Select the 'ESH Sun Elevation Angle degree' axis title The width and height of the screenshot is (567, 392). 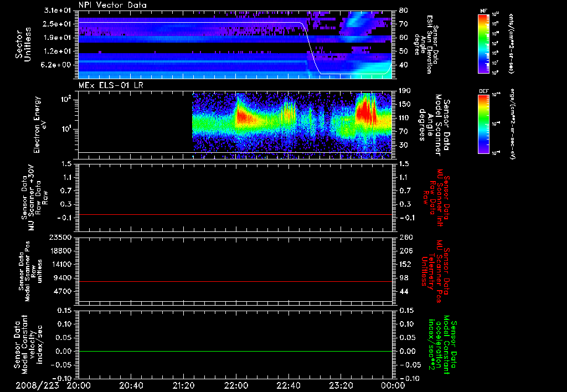(x=426, y=44)
